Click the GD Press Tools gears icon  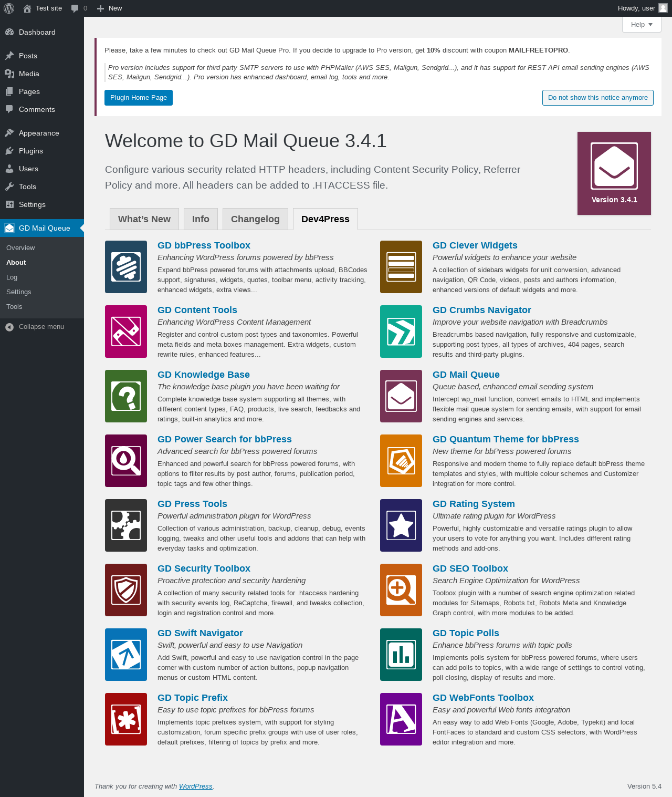coord(126,525)
